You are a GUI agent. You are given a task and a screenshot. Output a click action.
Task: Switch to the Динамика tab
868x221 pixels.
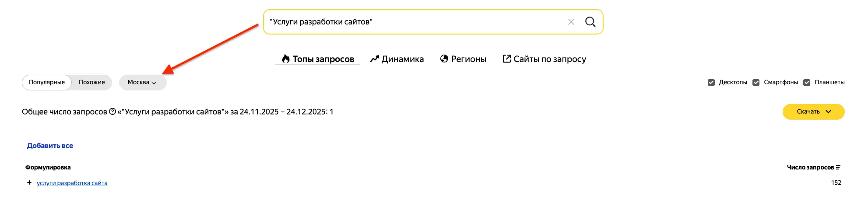coord(402,59)
